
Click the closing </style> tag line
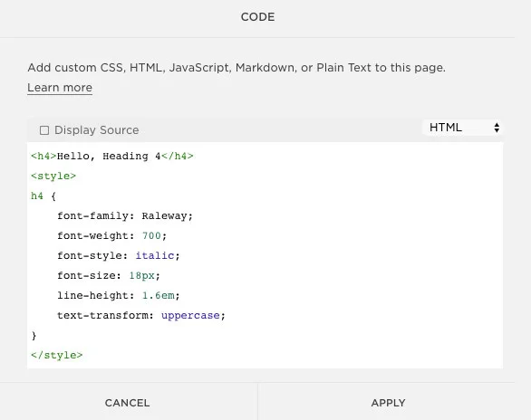(56, 355)
